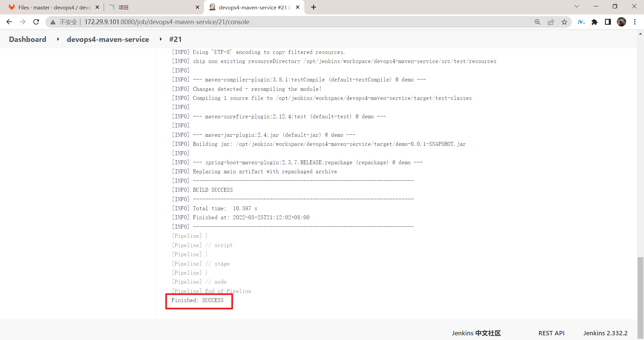Click the '[Pipeline] // stage' line
The width and height of the screenshot is (644, 340).
coord(201,264)
